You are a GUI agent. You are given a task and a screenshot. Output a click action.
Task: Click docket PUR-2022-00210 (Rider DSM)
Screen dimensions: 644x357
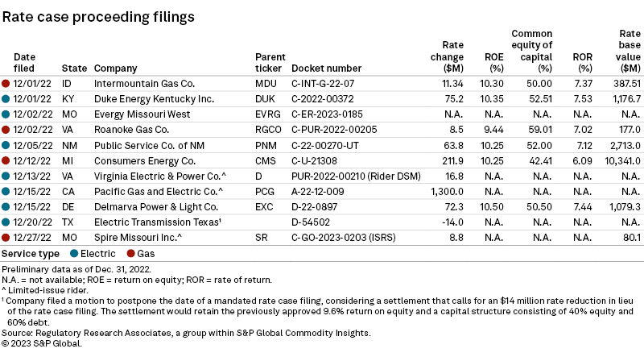tap(350, 175)
